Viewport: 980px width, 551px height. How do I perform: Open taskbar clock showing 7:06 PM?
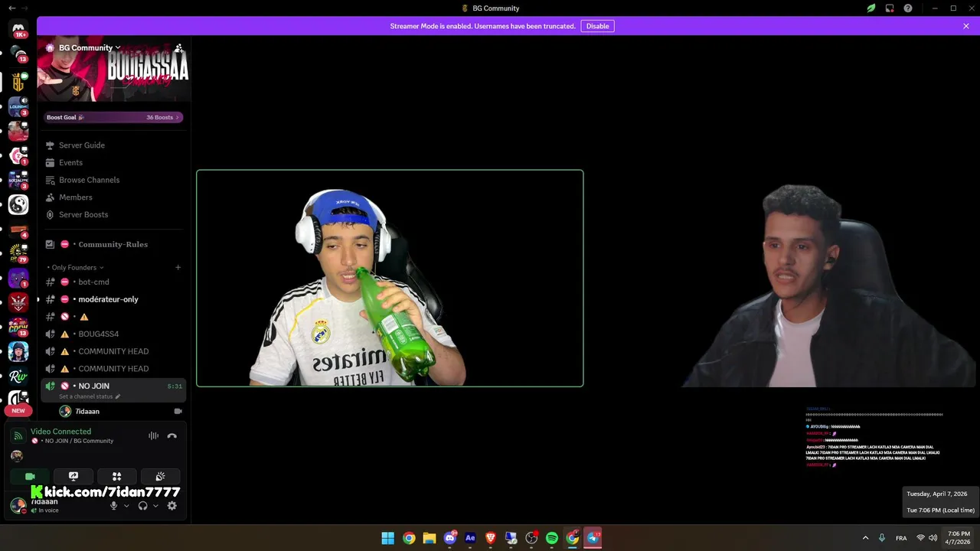(959, 538)
